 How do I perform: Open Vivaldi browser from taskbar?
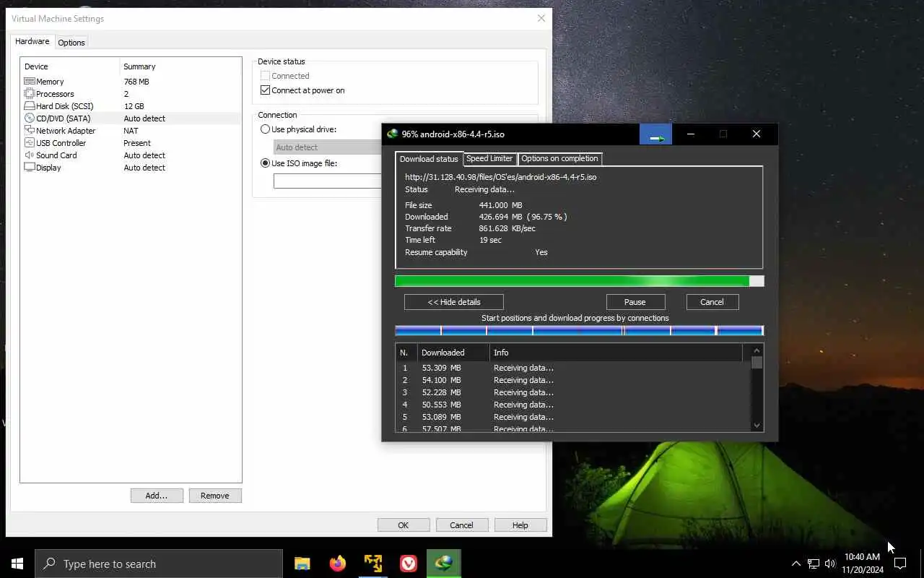click(408, 564)
